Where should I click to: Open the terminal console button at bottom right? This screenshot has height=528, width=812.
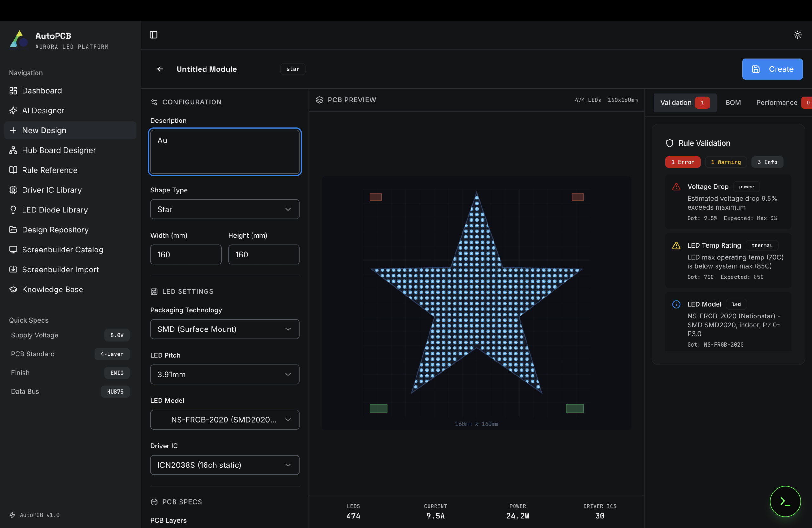[785, 501]
